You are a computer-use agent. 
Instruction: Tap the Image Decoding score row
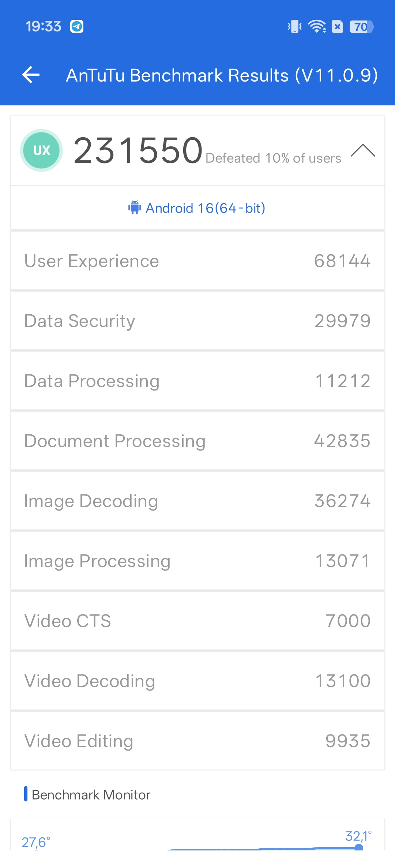pos(197,501)
